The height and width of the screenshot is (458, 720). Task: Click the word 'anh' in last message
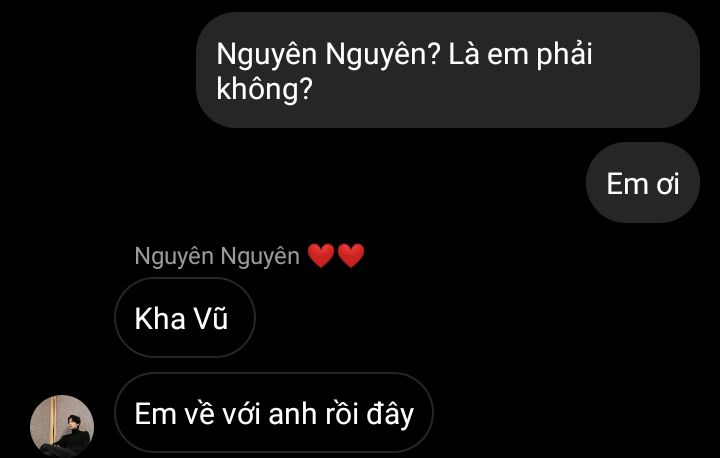[292, 415]
